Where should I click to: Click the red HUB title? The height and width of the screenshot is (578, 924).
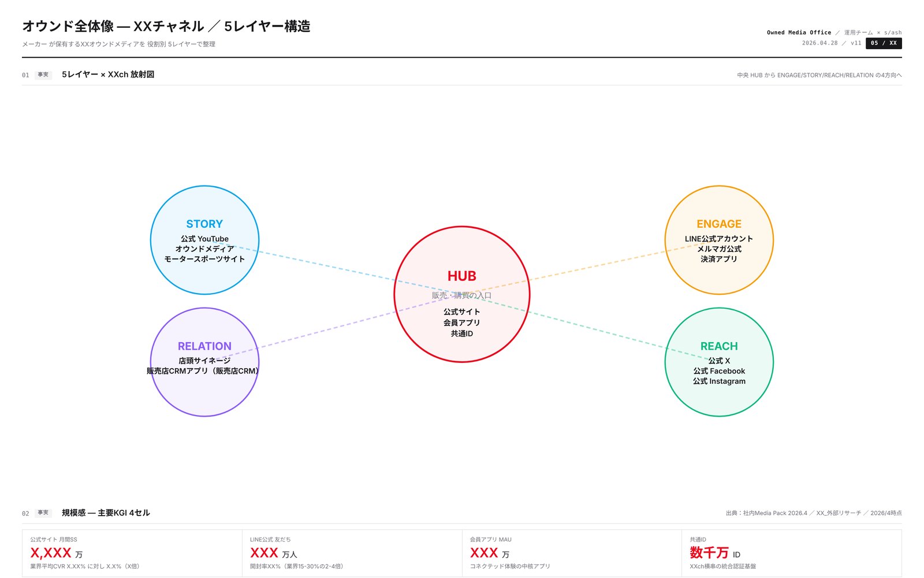tap(462, 276)
